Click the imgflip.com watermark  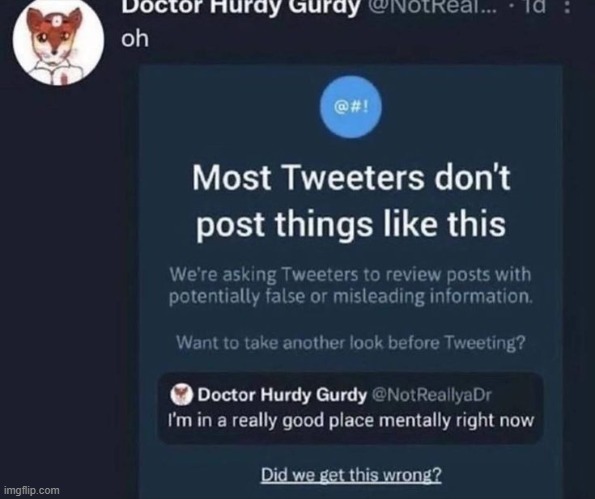pyautogui.click(x=31, y=490)
